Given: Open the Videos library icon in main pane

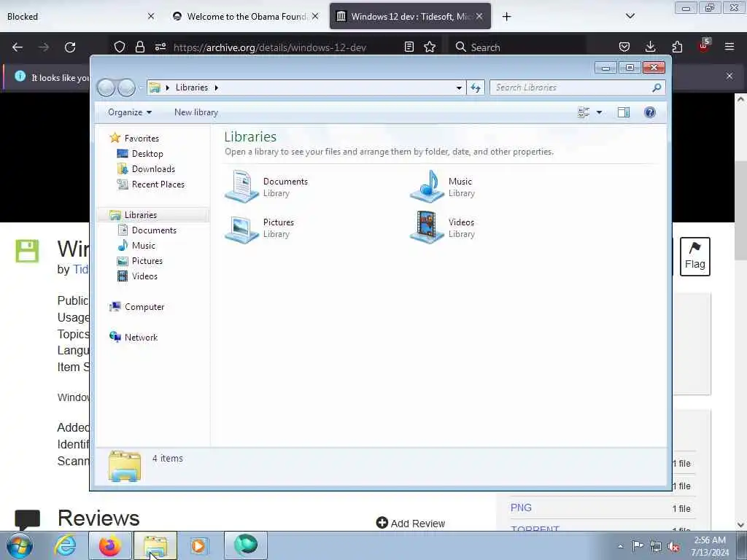Looking at the screenshot, I should pos(427,227).
